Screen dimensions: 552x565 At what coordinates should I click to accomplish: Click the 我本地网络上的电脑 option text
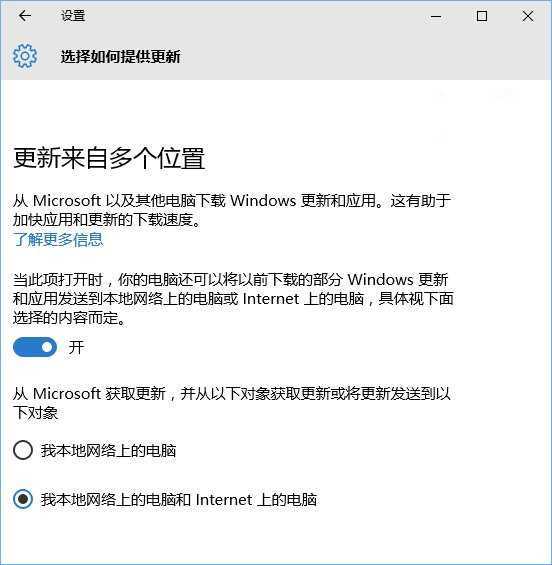point(108,451)
